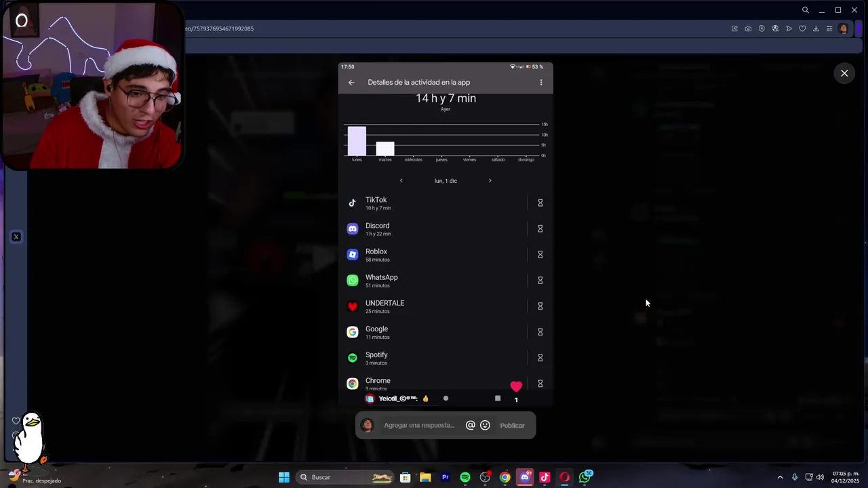Go to previous day arrow left of 'lun, 1 dic'
This screenshot has height=488, width=868.
(x=401, y=181)
